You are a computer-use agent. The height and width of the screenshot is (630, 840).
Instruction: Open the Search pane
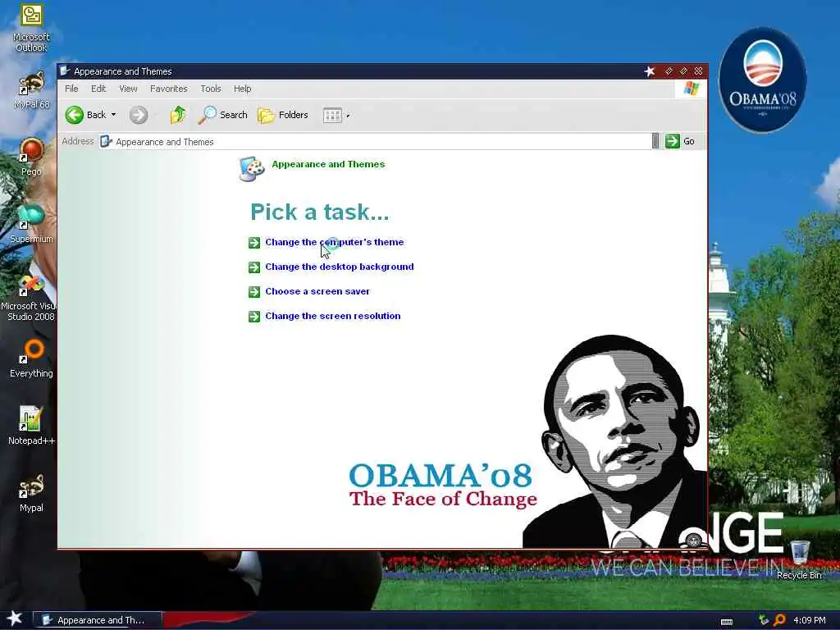pyautogui.click(x=223, y=115)
